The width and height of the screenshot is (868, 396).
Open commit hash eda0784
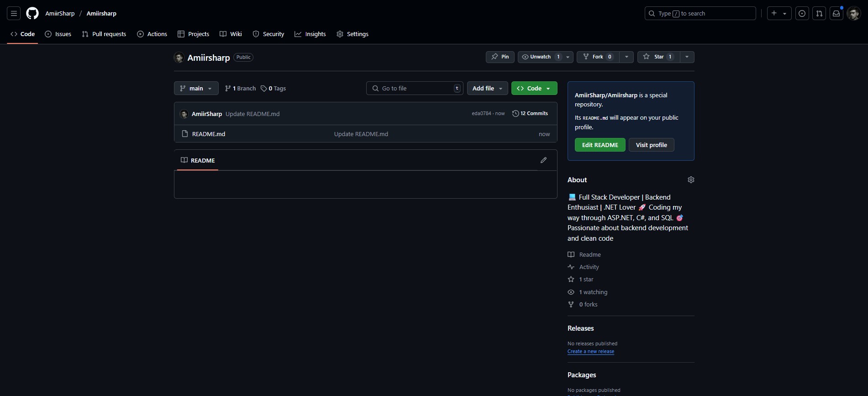pyautogui.click(x=481, y=114)
